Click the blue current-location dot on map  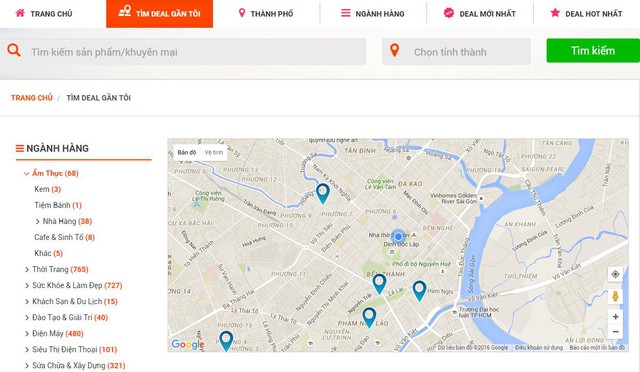[398, 236]
